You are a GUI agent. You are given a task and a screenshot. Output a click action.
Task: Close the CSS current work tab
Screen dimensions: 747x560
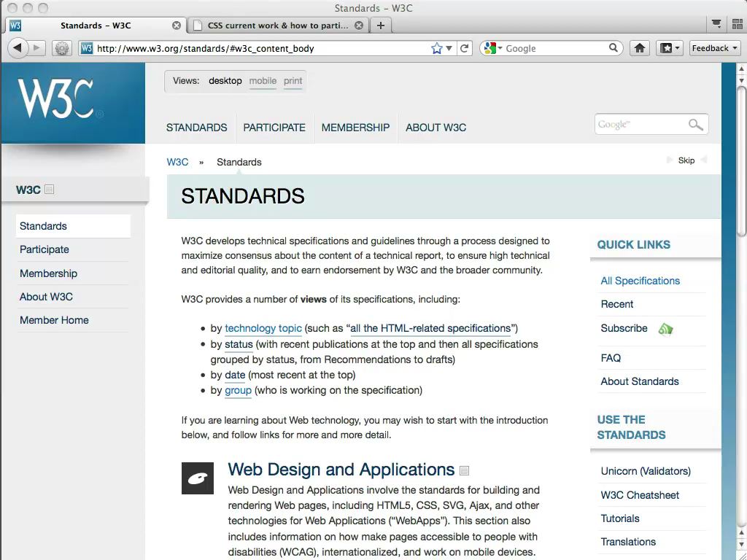[359, 26]
